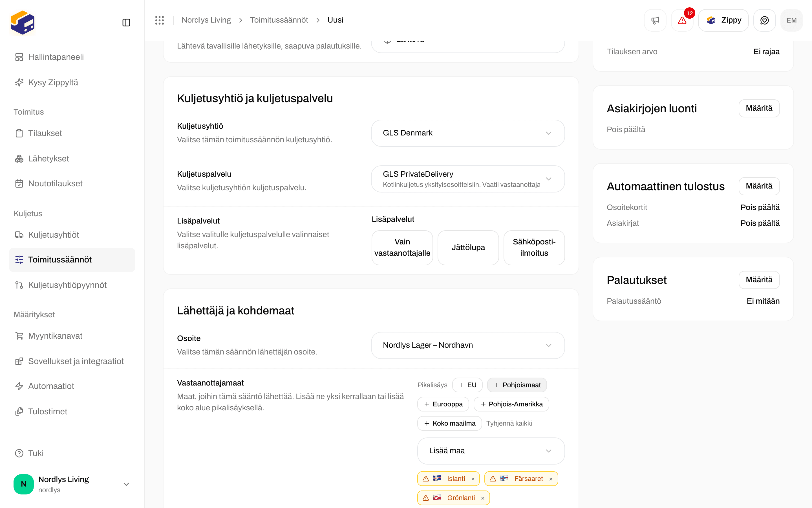
Task: Open the EM user avatar menu
Action: click(791, 20)
